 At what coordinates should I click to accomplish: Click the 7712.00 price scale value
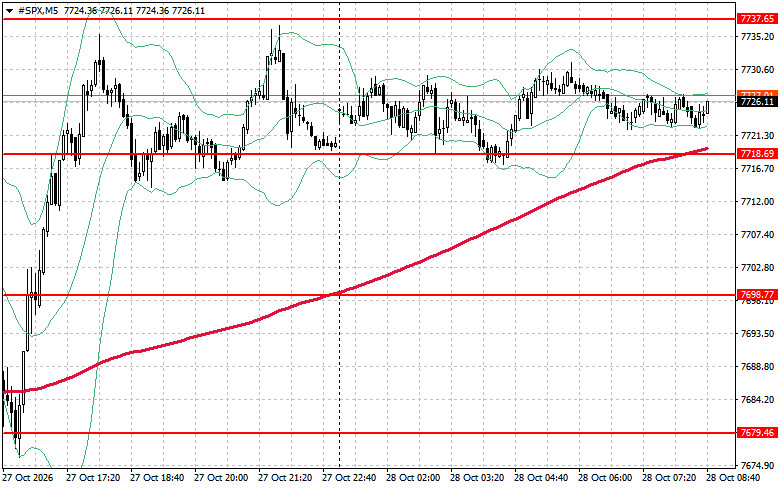coord(758,202)
